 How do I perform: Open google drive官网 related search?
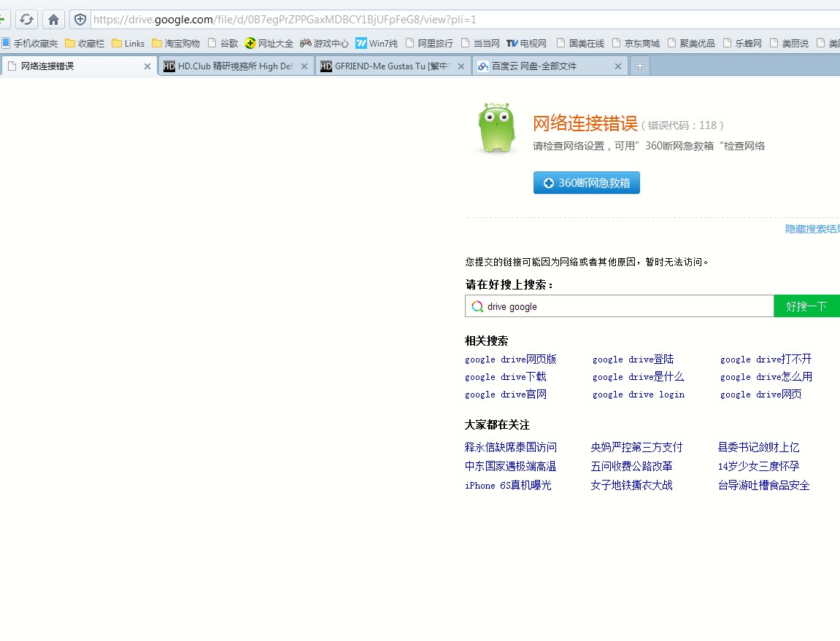(x=506, y=395)
